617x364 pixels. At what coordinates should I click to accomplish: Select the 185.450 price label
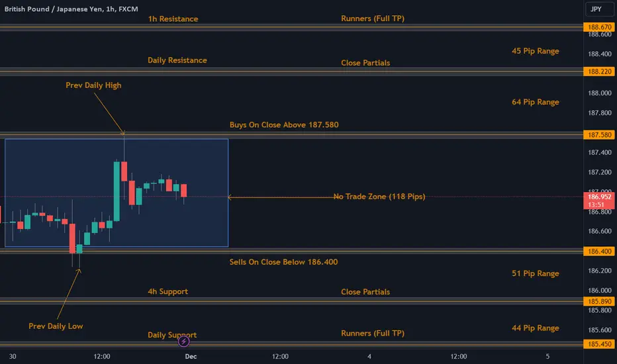[599, 344]
